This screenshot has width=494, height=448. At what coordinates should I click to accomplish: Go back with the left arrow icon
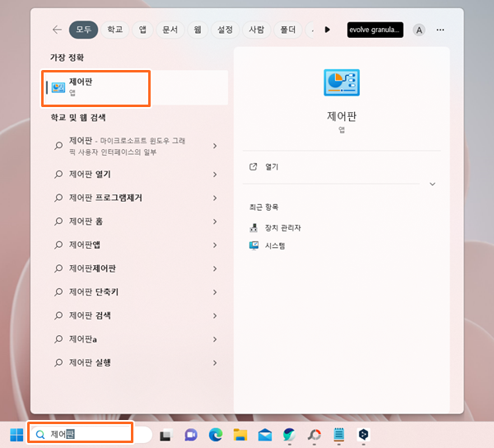(x=57, y=30)
